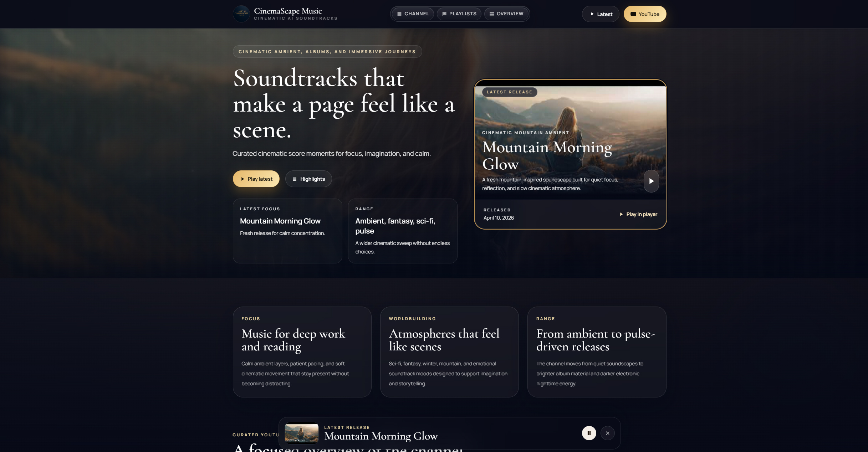Open the OVERVIEW section

pyautogui.click(x=506, y=14)
